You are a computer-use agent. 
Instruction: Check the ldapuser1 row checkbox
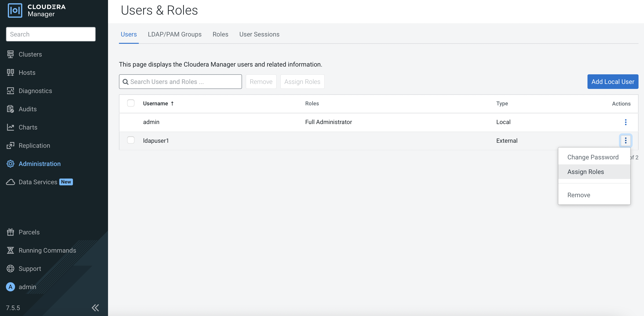(x=131, y=140)
